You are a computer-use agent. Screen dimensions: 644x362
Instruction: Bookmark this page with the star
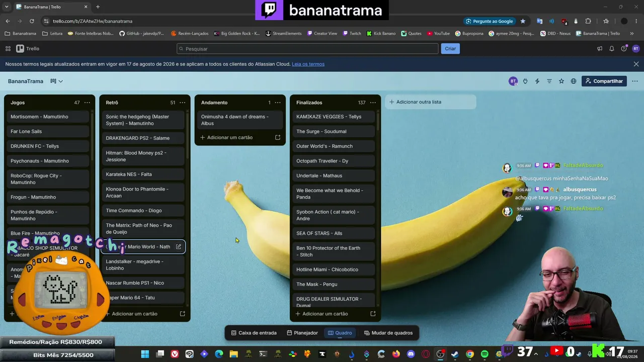[x=523, y=21]
